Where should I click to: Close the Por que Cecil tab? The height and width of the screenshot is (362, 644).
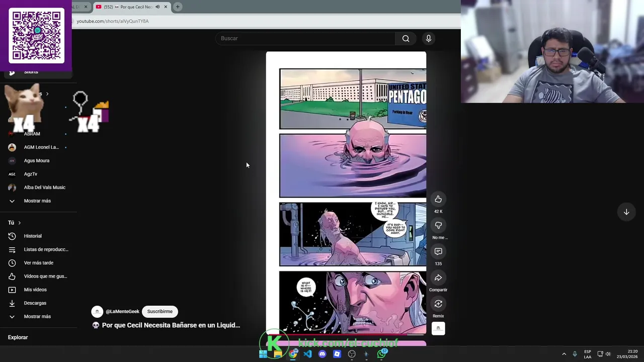166,7
